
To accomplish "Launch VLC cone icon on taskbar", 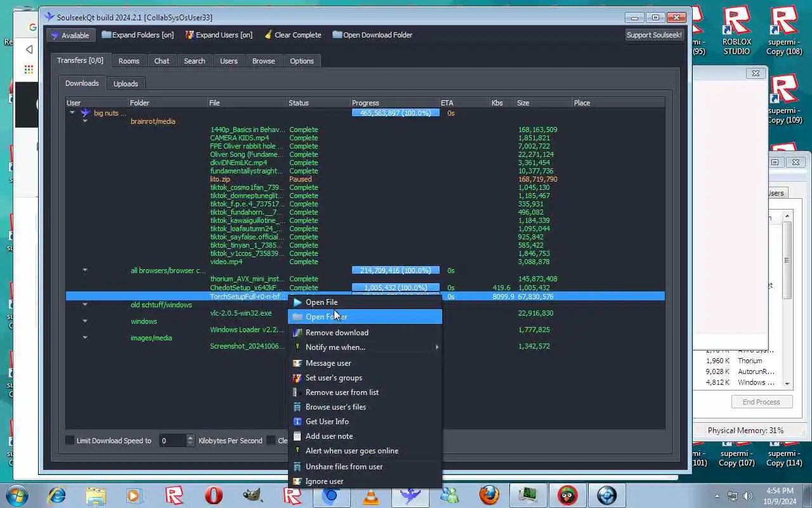I will 371,495.
